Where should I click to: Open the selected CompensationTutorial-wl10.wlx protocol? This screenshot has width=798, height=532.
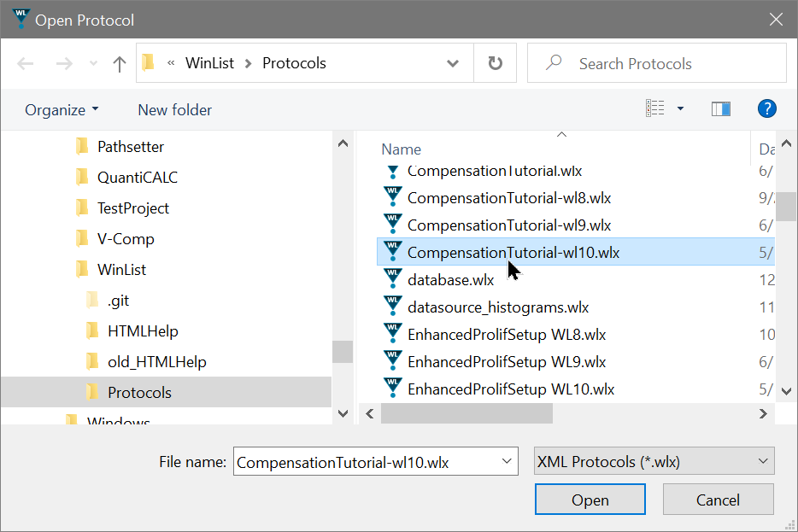(590, 499)
